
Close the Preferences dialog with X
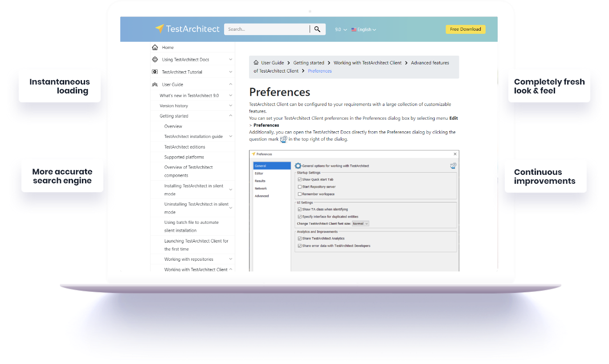[455, 154]
